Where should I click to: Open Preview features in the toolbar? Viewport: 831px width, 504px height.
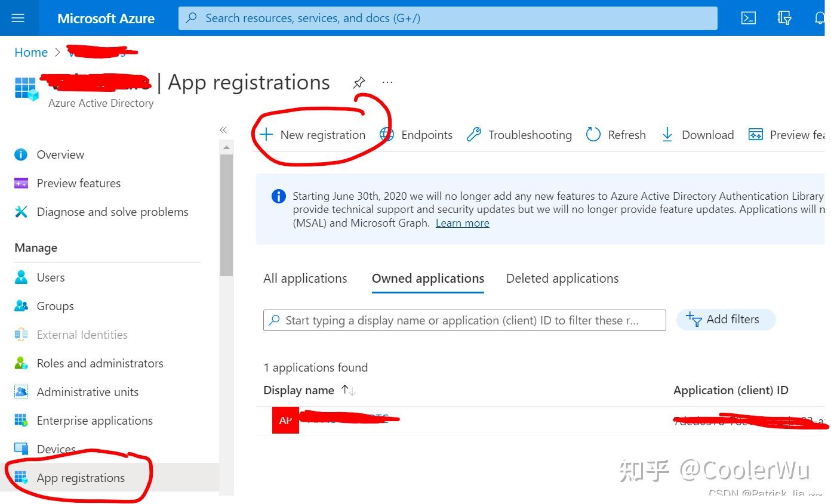(786, 135)
